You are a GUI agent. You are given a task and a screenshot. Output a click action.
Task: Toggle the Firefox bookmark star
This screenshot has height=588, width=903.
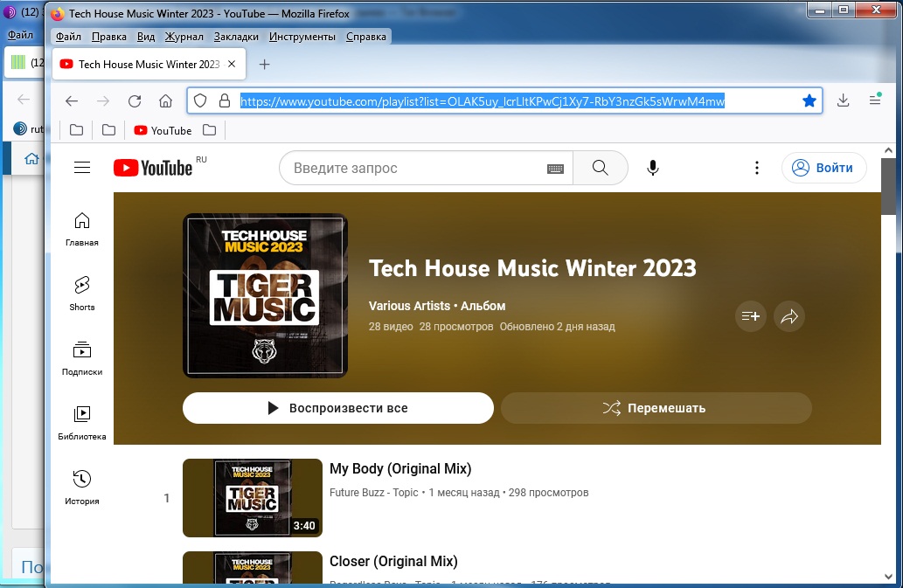pyautogui.click(x=809, y=101)
